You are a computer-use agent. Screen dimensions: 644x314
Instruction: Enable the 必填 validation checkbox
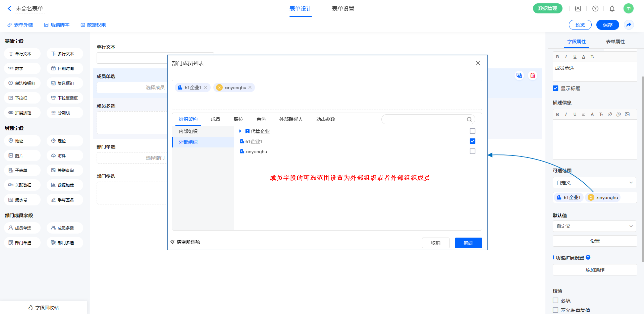pyautogui.click(x=555, y=300)
